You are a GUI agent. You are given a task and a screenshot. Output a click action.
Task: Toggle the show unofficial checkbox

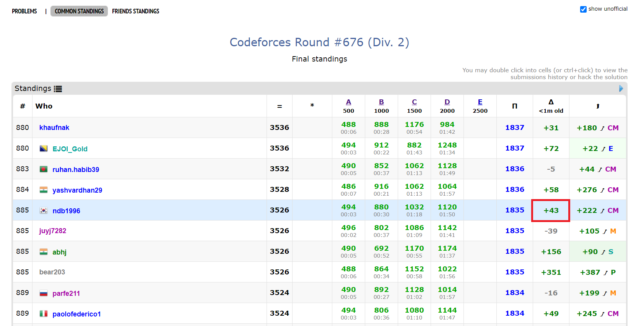pos(583,9)
